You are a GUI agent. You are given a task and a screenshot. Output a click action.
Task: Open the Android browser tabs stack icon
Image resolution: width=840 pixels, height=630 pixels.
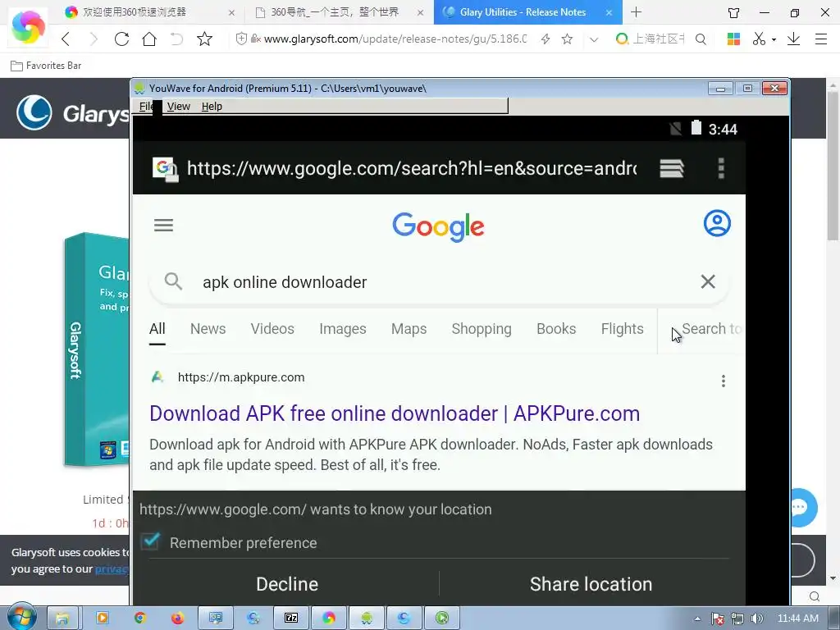671,168
